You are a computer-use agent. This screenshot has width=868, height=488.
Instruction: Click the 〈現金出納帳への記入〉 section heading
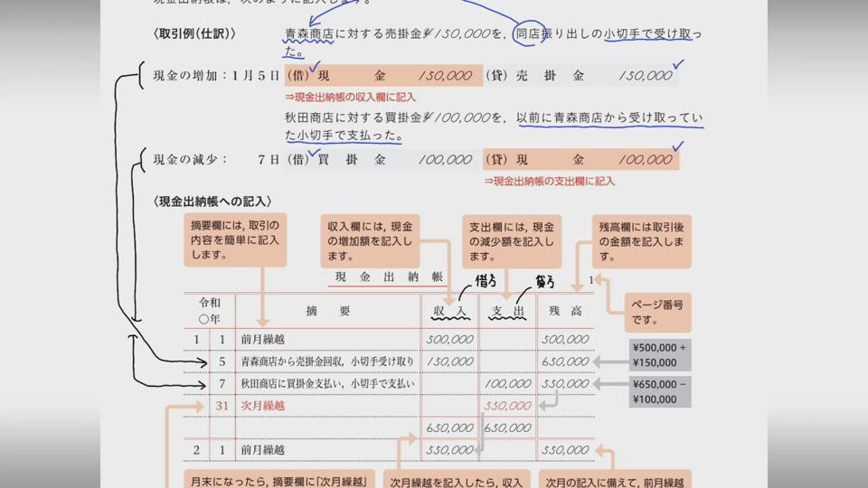point(212,202)
